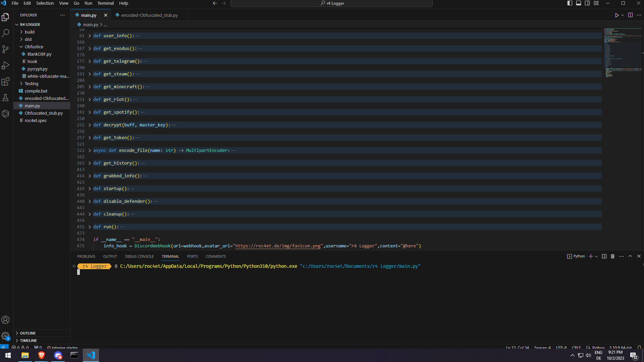This screenshot has width=644, height=362.
Task: Customize layout icon in title bar
Action: [x=596, y=3]
